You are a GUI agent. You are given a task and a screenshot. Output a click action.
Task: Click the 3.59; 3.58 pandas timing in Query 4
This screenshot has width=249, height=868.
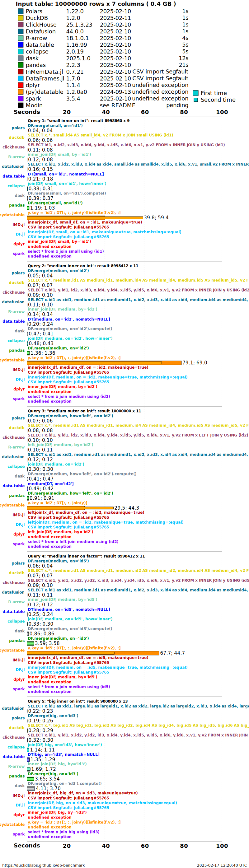click(x=47, y=643)
